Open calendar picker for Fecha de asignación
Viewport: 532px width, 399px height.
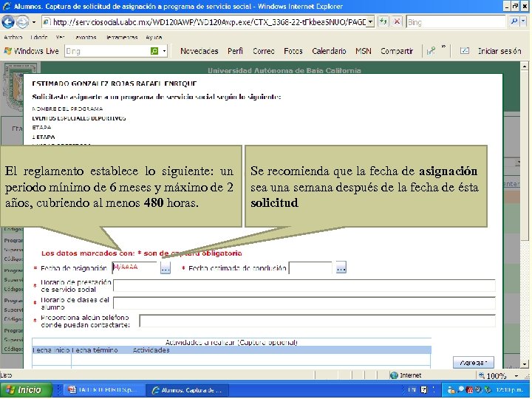click(166, 268)
